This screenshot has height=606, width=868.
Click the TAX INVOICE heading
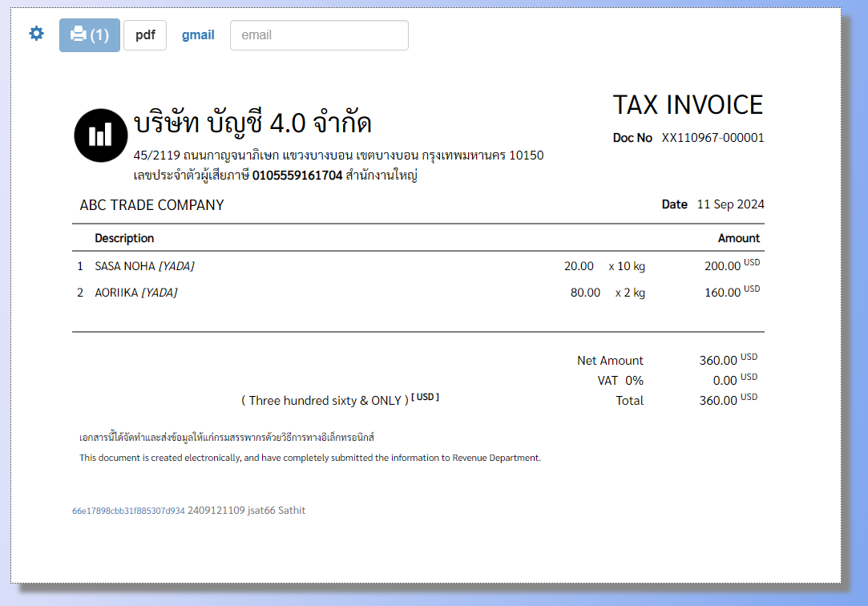click(x=688, y=105)
